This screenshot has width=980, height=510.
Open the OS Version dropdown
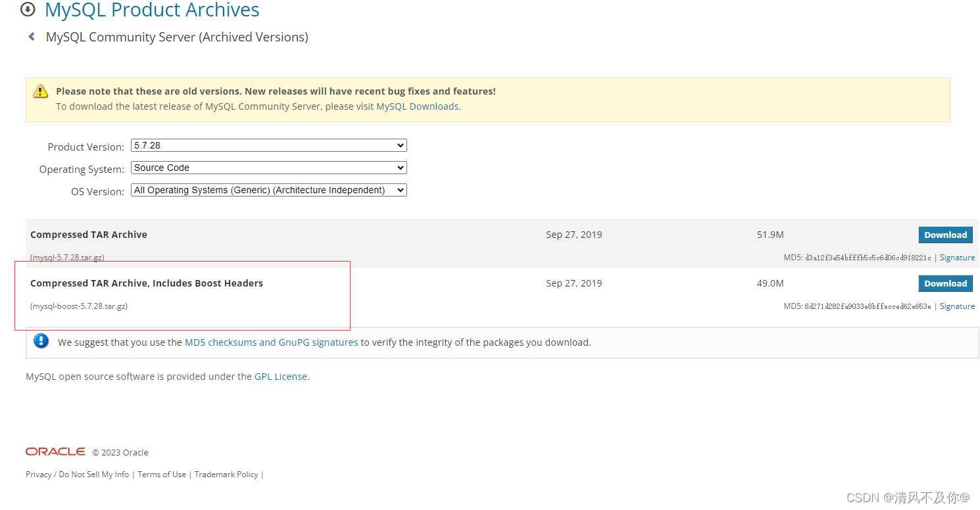coord(269,190)
